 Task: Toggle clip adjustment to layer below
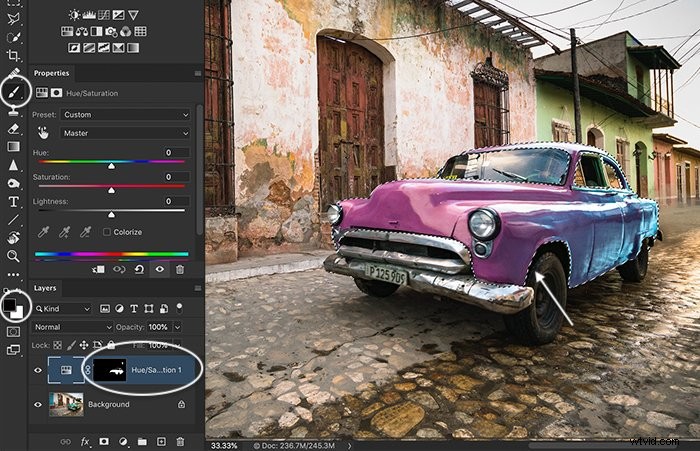pyautogui.click(x=98, y=269)
